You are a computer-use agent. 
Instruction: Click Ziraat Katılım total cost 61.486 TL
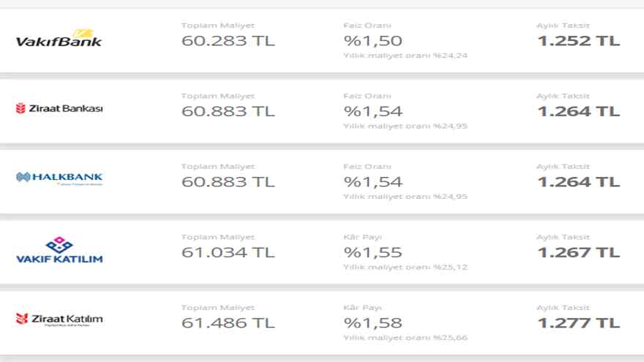[228, 323]
